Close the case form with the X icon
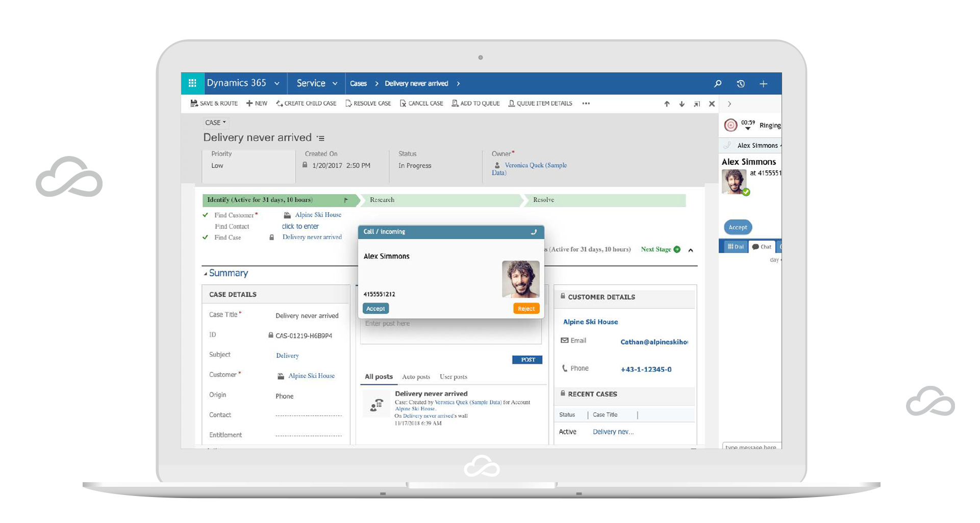The width and height of the screenshot is (980, 523). pos(712,104)
